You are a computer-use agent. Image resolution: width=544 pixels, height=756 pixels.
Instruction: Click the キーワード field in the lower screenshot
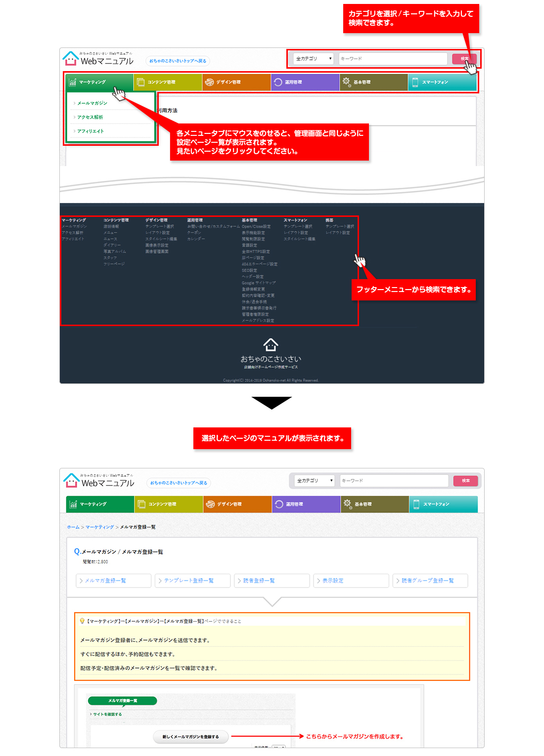point(394,480)
